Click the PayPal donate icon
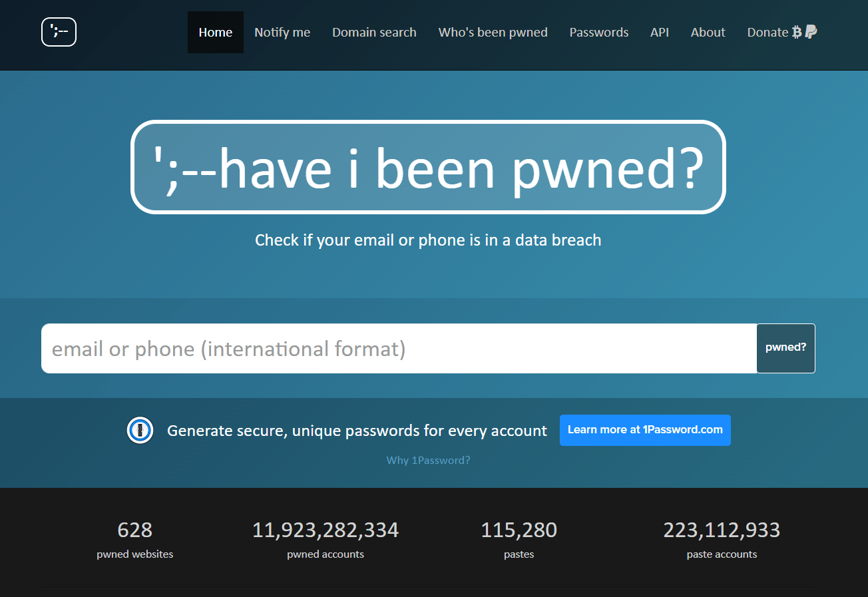The height and width of the screenshot is (597, 868). point(811,32)
